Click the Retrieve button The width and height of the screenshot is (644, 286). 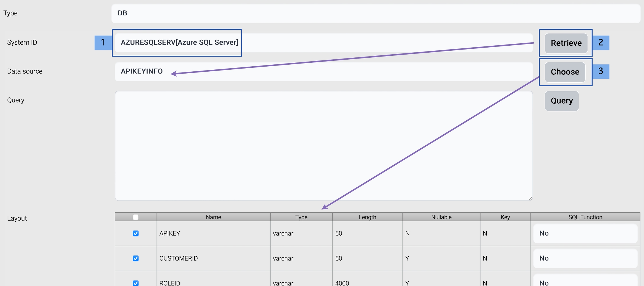click(x=566, y=43)
